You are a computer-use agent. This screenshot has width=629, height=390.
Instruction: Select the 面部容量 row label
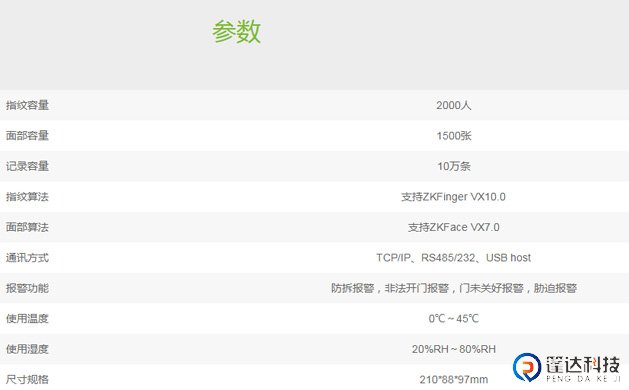click(x=27, y=136)
